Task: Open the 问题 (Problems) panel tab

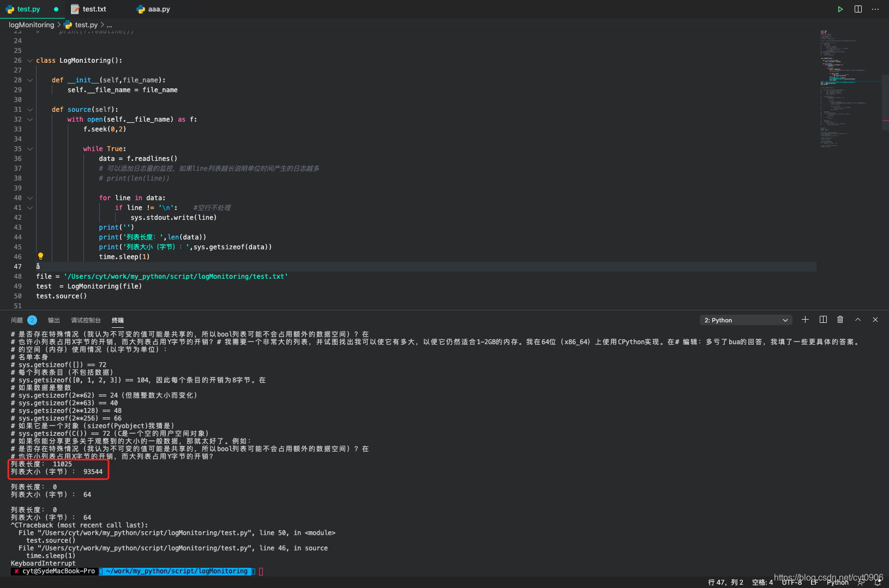Action: 17,320
